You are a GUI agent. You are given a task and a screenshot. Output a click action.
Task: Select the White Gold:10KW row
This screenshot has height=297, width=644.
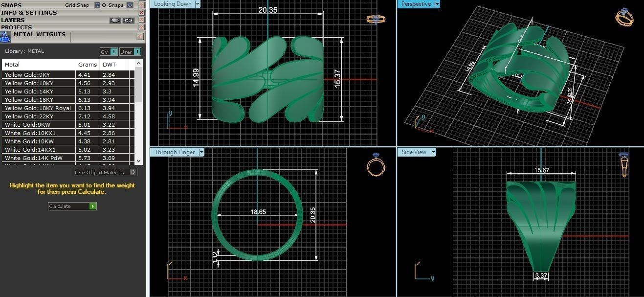68,141
